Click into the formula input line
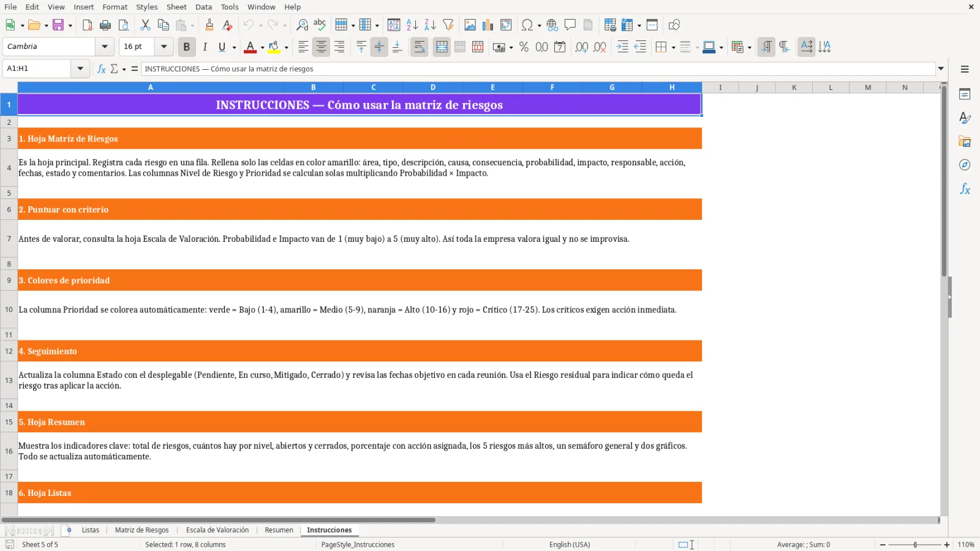 (x=538, y=69)
